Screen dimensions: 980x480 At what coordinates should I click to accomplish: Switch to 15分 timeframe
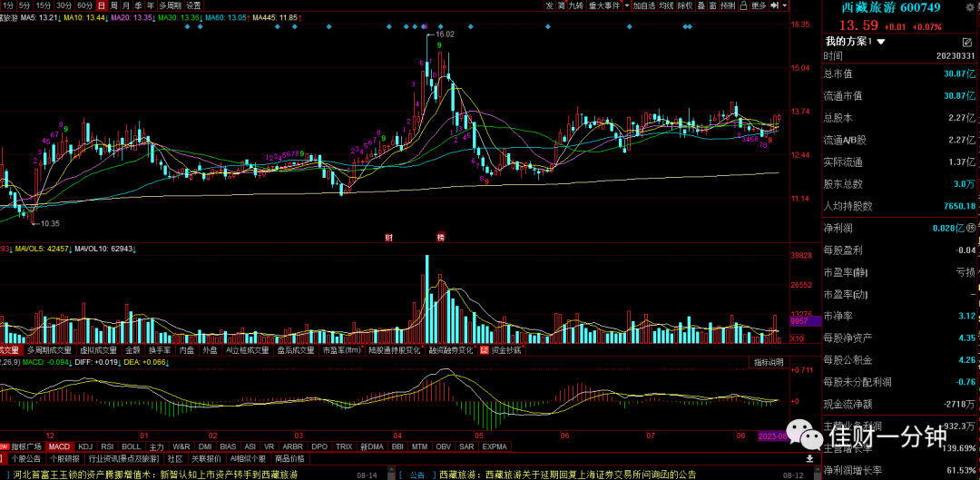coord(44,5)
